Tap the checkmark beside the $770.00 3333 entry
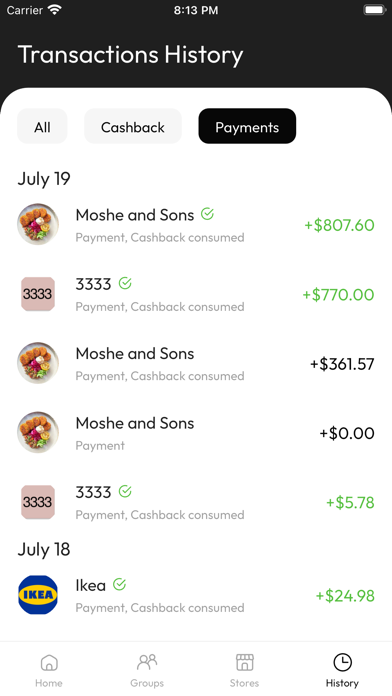The height and width of the screenshot is (696, 392). [x=125, y=283]
